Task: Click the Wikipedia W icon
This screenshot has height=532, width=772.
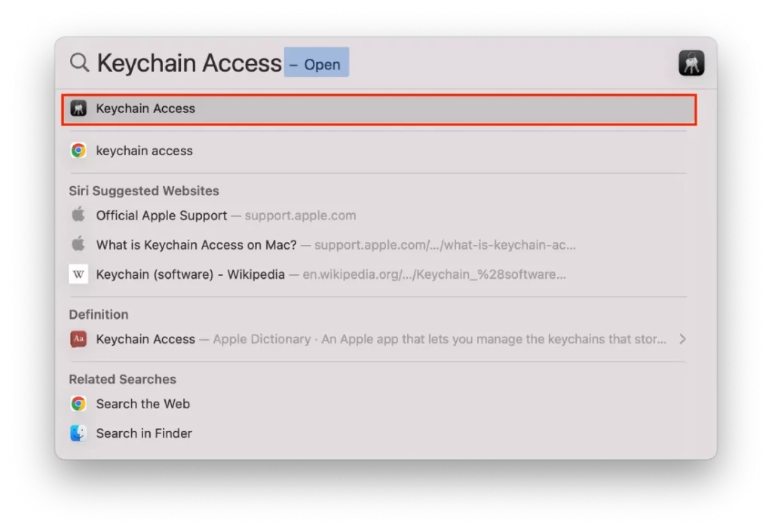Action: (78, 274)
